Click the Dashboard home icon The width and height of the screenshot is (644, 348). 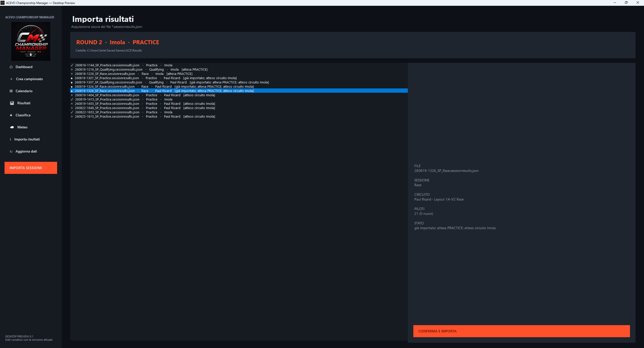coord(11,67)
